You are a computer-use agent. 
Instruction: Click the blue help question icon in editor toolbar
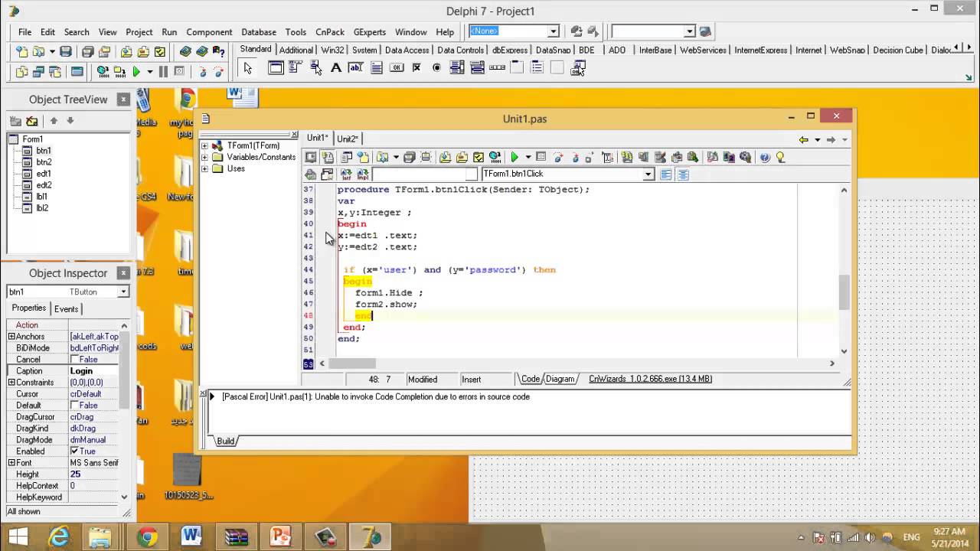(764, 157)
